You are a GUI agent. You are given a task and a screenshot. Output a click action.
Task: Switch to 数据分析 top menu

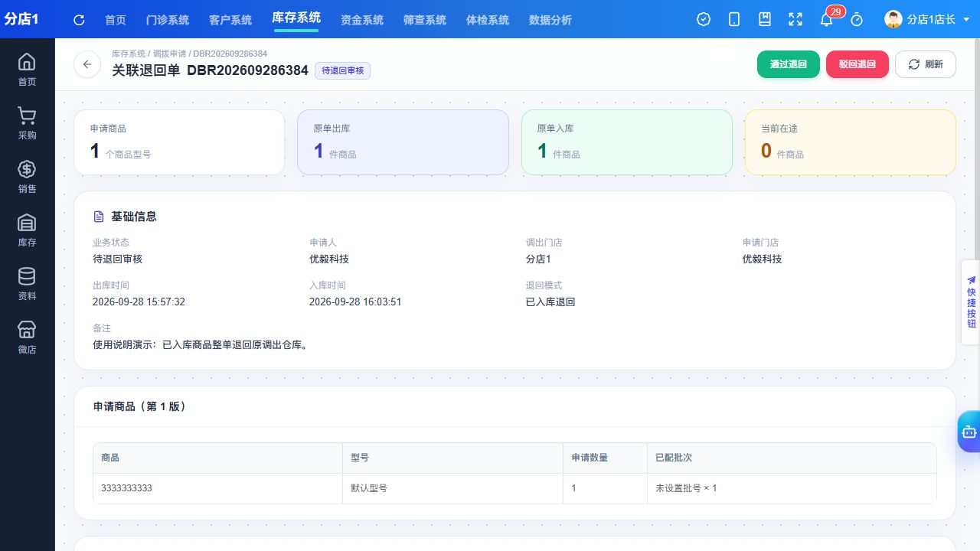[x=550, y=20]
